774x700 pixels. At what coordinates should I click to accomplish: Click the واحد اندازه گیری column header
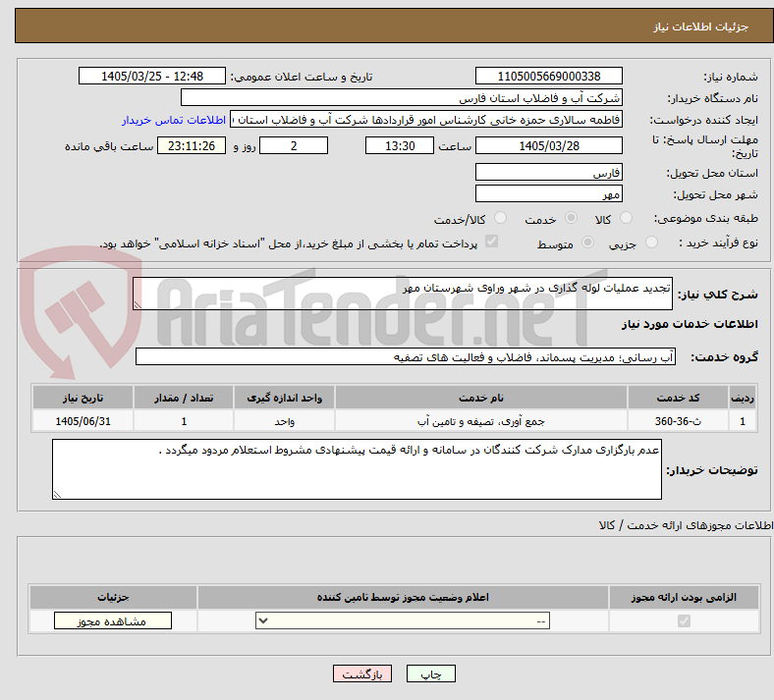pyautogui.click(x=284, y=398)
